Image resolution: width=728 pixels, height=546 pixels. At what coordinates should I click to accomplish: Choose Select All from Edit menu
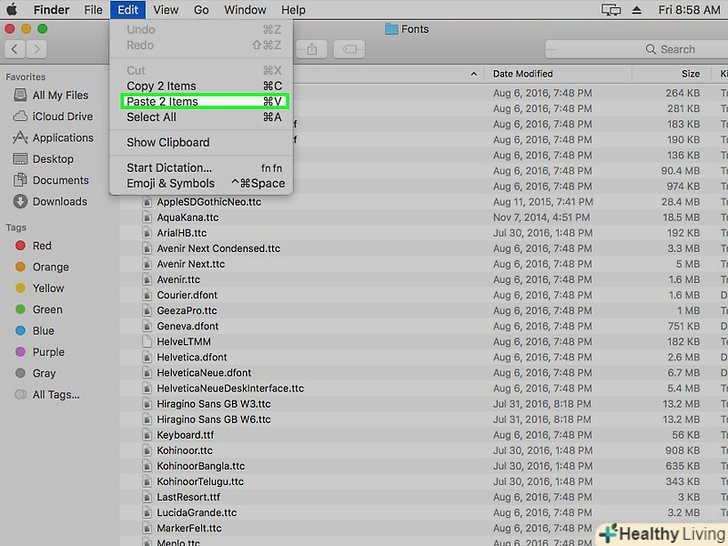click(x=204, y=117)
